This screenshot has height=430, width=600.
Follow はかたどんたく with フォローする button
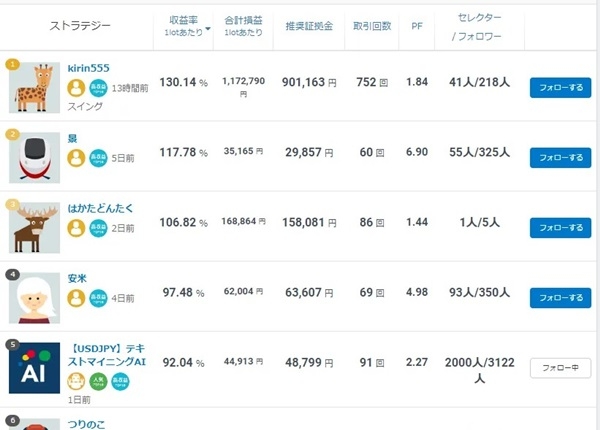tap(561, 228)
